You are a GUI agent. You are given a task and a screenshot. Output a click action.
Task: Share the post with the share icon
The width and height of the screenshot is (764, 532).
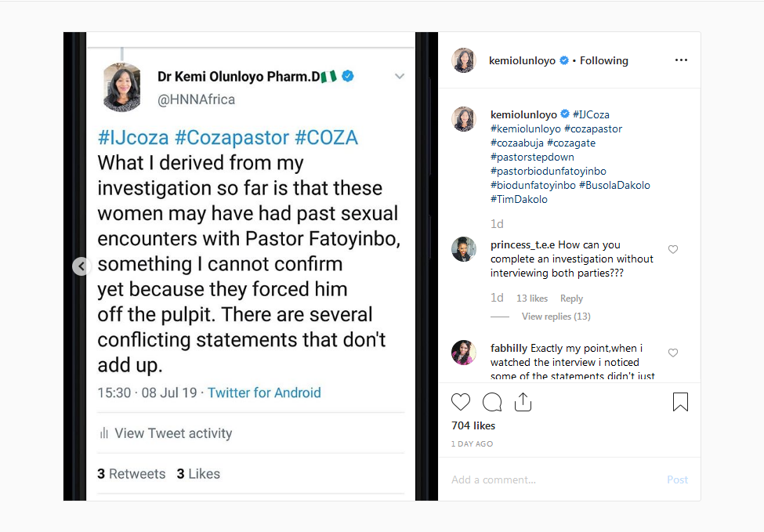pos(523,403)
